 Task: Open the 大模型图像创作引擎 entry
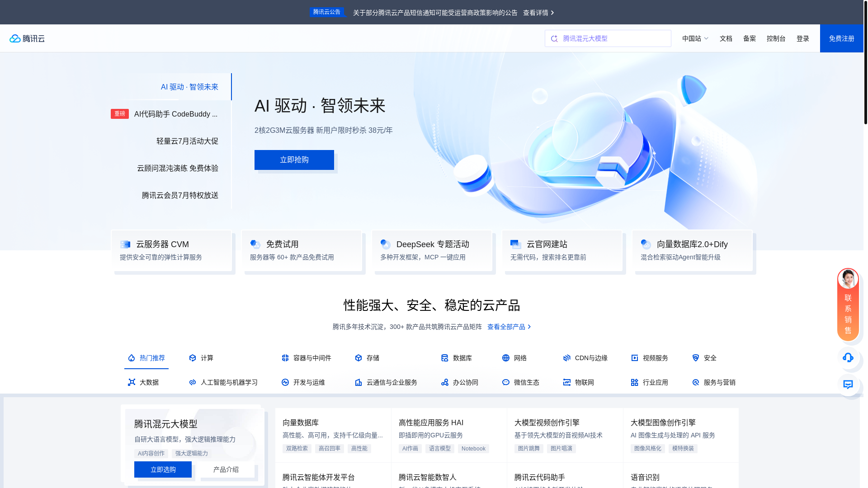(681, 435)
